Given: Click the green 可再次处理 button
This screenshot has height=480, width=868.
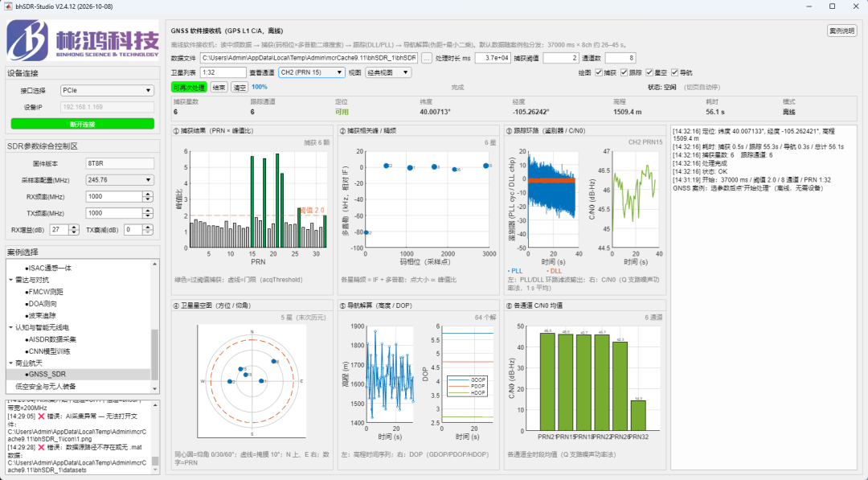Looking at the screenshot, I should pyautogui.click(x=189, y=88).
